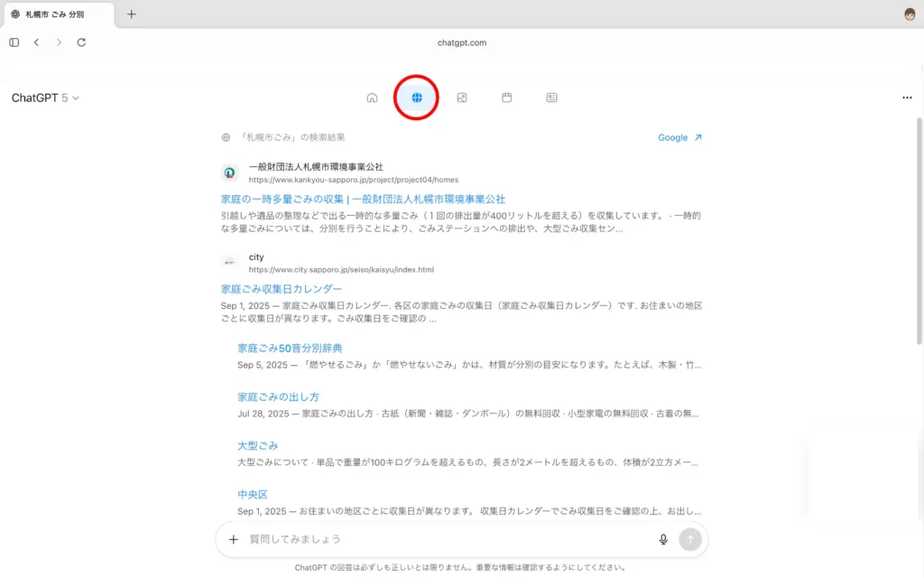The width and height of the screenshot is (924, 578).
Task: Open the news results icon
Action: click(551, 97)
